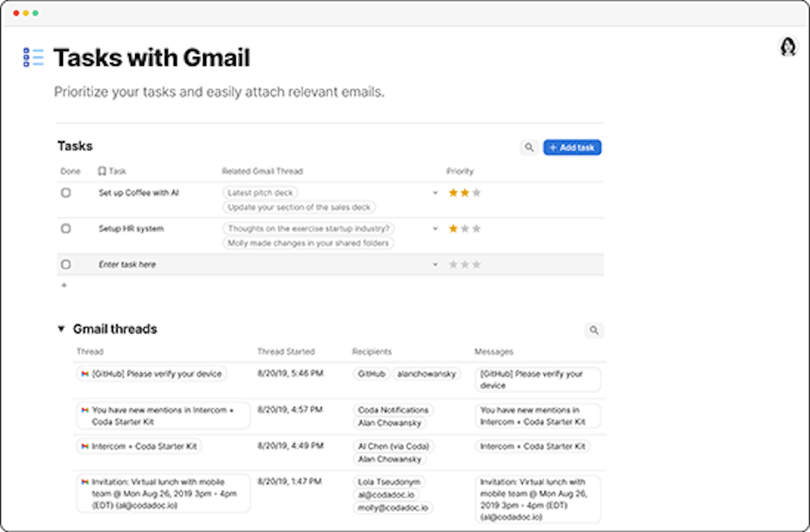Click the plus icon below the tasks table
The width and height of the screenshot is (810, 532).
pos(64,285)
